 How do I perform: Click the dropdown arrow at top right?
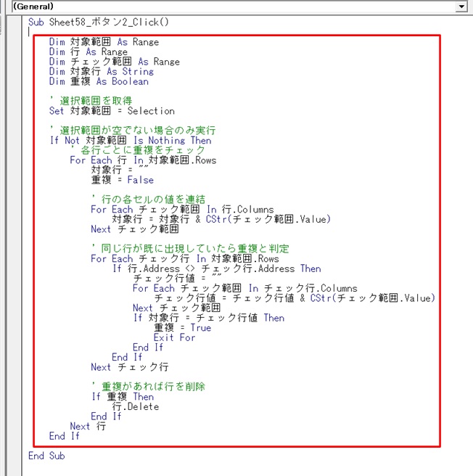coord(461,7)
